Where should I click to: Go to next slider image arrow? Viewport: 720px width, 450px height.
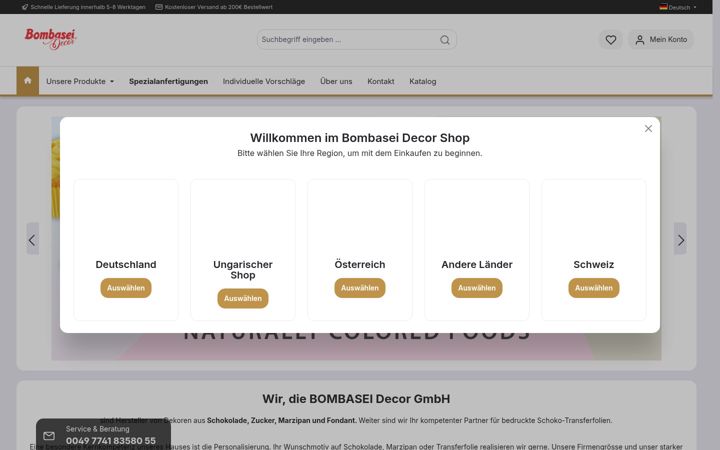click(680, 239)
